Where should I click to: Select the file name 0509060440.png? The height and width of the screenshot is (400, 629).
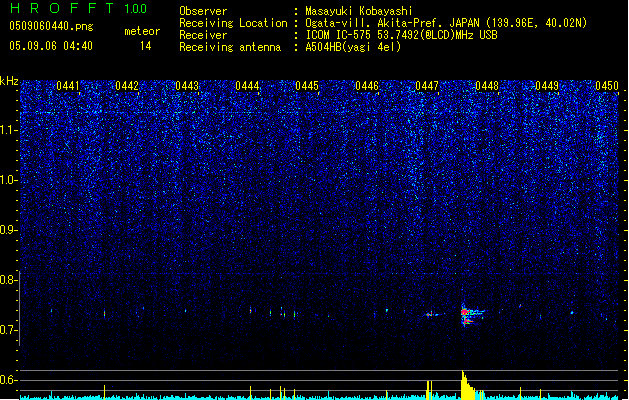(x=51, y=26)
